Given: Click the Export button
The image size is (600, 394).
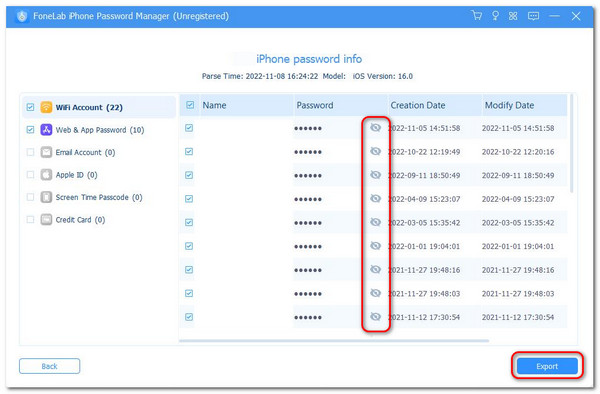Looking at the screenshot, I should coord(547,366).
